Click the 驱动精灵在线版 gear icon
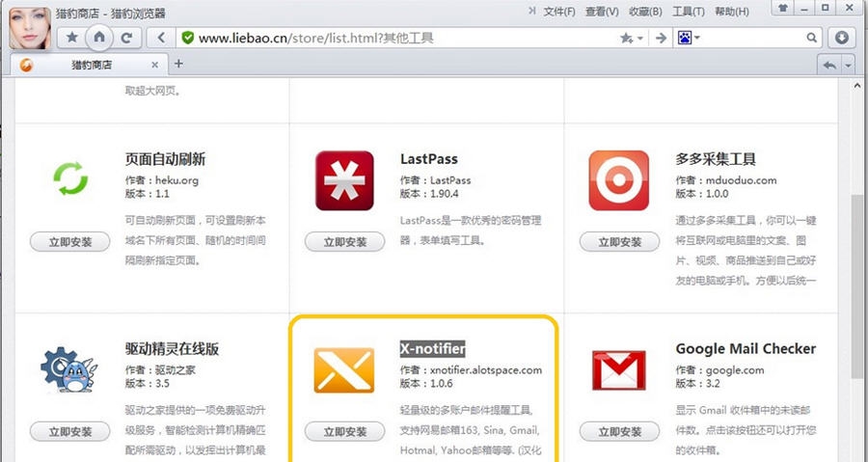868x462 pixels. [68, 369]
